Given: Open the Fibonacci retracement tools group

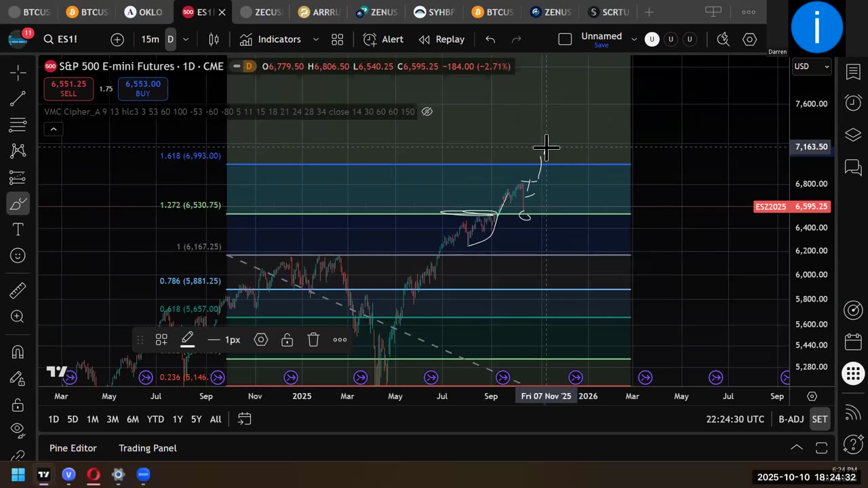Looking at the screenshot, I should pos(18,125).
